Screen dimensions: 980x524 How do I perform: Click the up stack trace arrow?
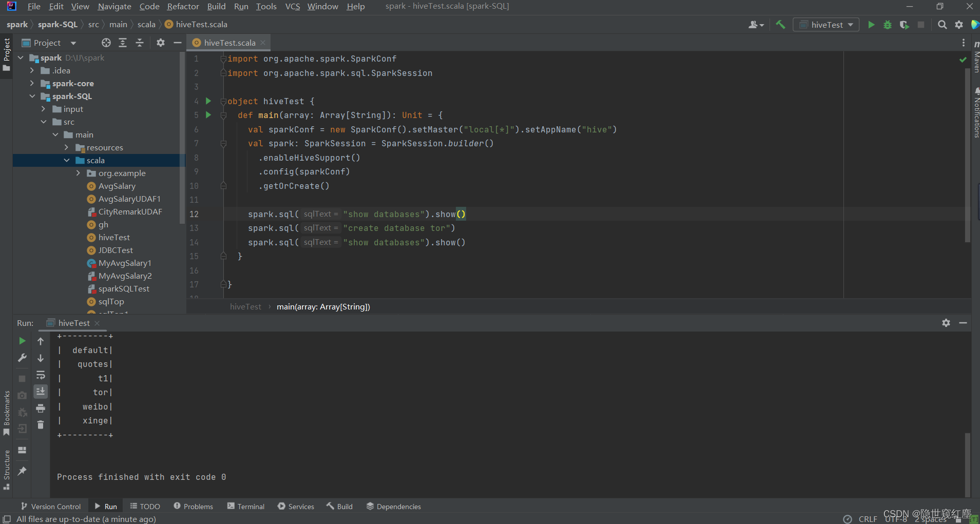click(41, 341)
